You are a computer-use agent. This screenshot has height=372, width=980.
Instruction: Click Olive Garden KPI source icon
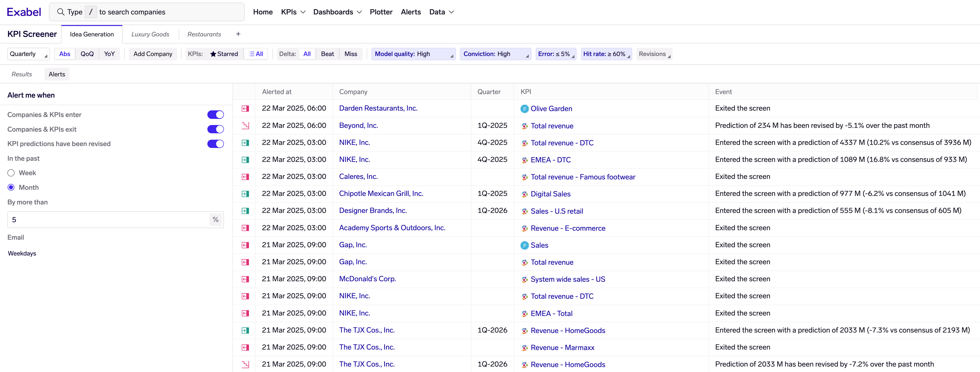pyautogui.click(x=524, y=109)
